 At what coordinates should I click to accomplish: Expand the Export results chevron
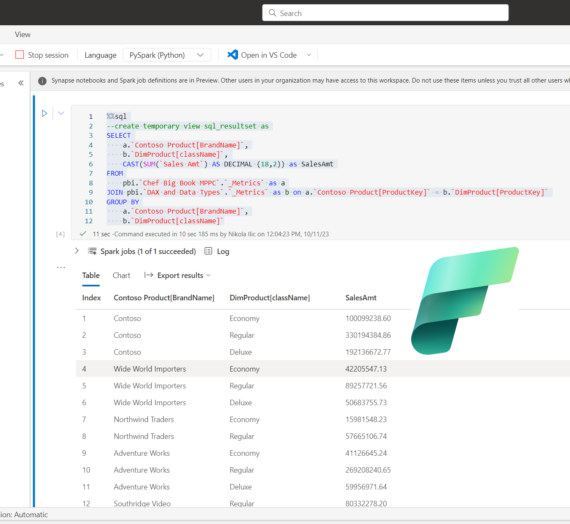pos(208,275)
